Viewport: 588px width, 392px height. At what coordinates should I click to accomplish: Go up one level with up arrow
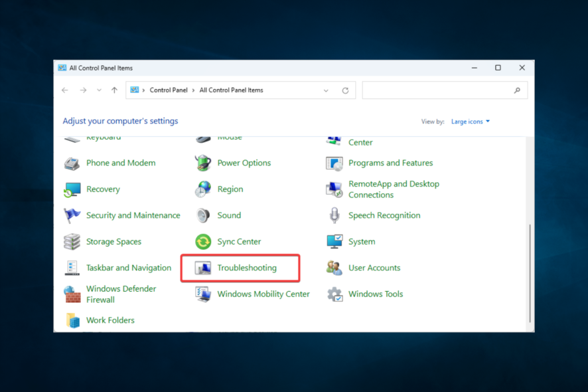pos(114,90)
